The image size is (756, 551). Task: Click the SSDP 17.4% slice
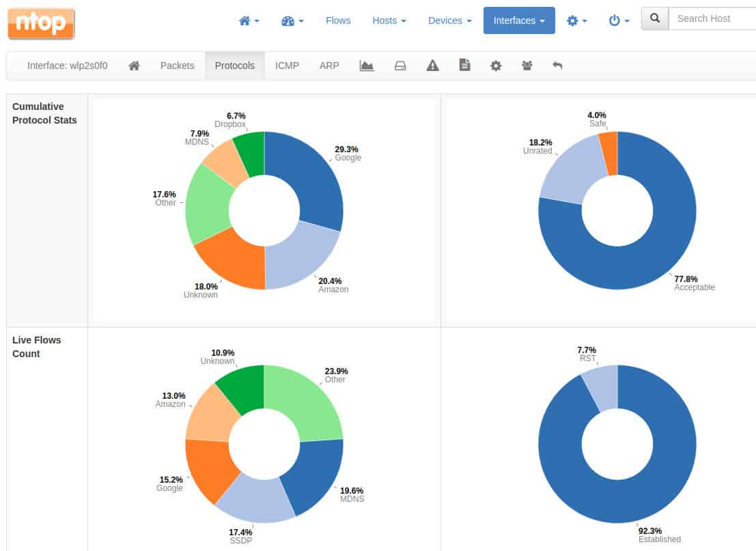(255, 500)
